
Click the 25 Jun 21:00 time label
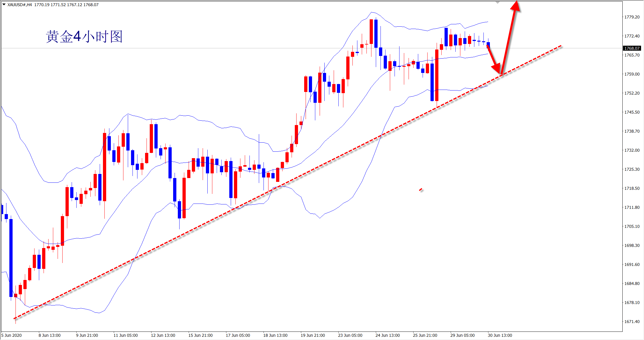tap(425, 335)
